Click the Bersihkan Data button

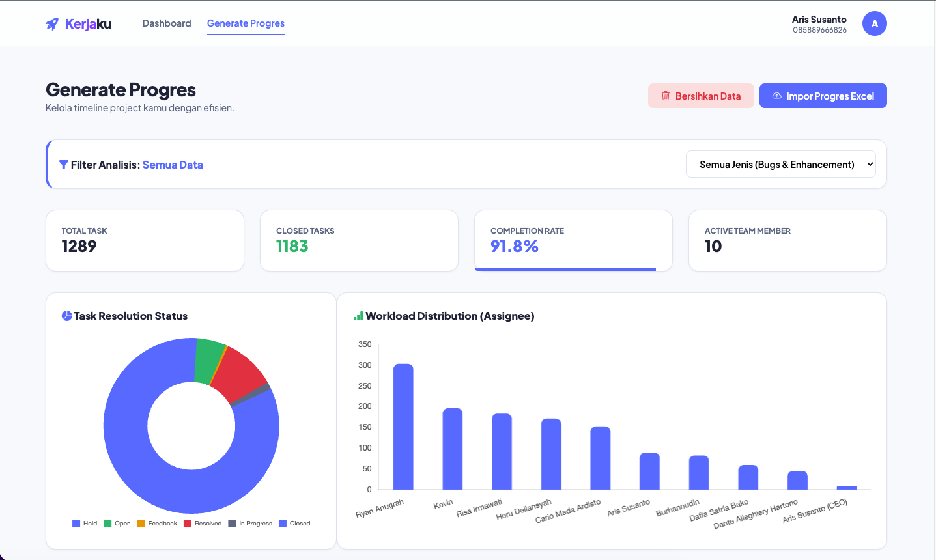click(x=701, y=96)
